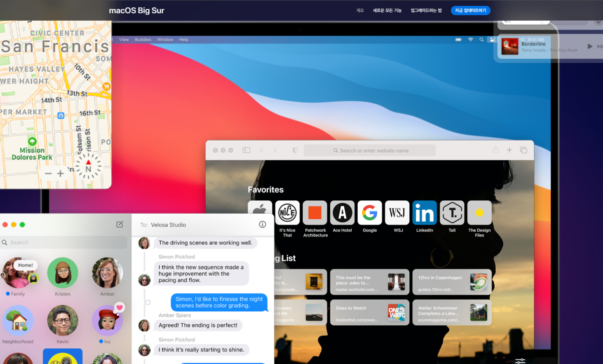Zoom out the map with minus
Screen dimensions: 603x364
pyautogui.click(x=48, y=173)
